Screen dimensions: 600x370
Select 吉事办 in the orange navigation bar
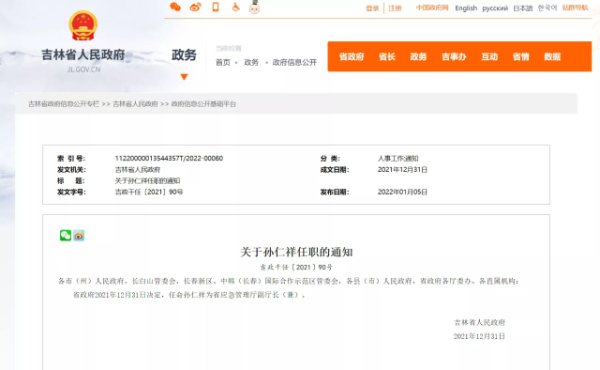[454, 57]
